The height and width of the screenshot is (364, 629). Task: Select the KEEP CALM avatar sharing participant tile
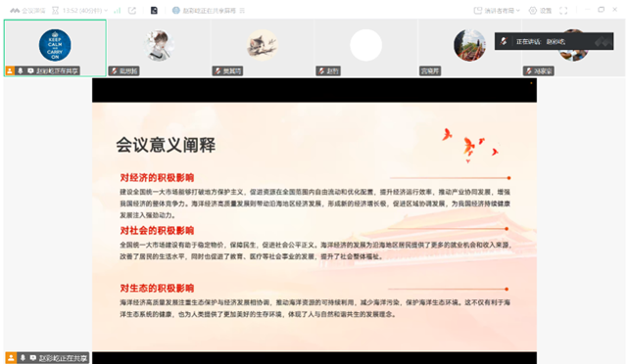point(55,48)
